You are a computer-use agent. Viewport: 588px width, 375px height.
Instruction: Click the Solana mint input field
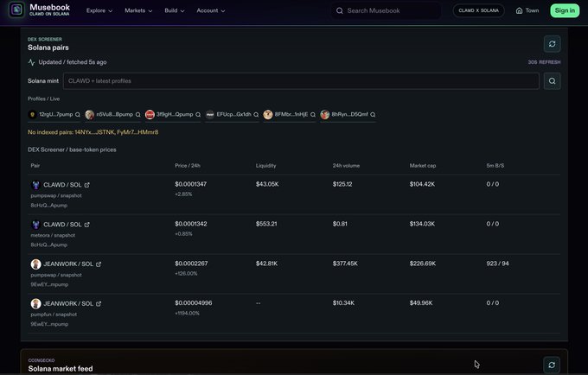[x=301, y=81]
